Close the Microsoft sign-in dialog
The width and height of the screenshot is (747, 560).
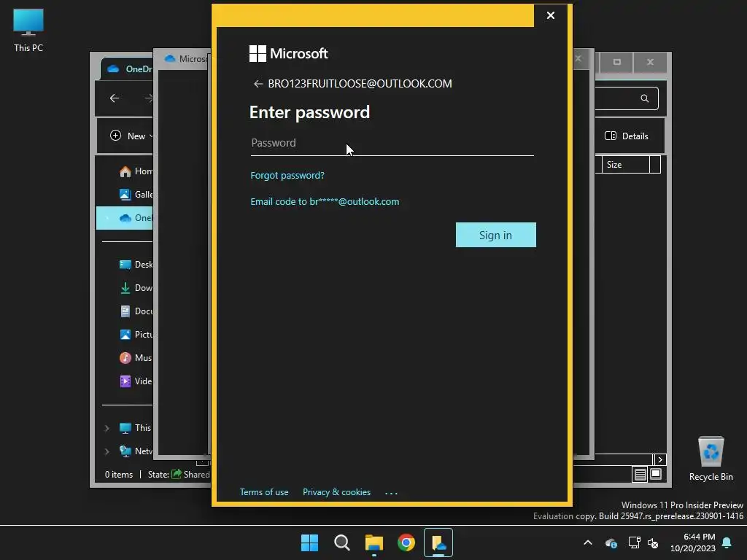551,16
